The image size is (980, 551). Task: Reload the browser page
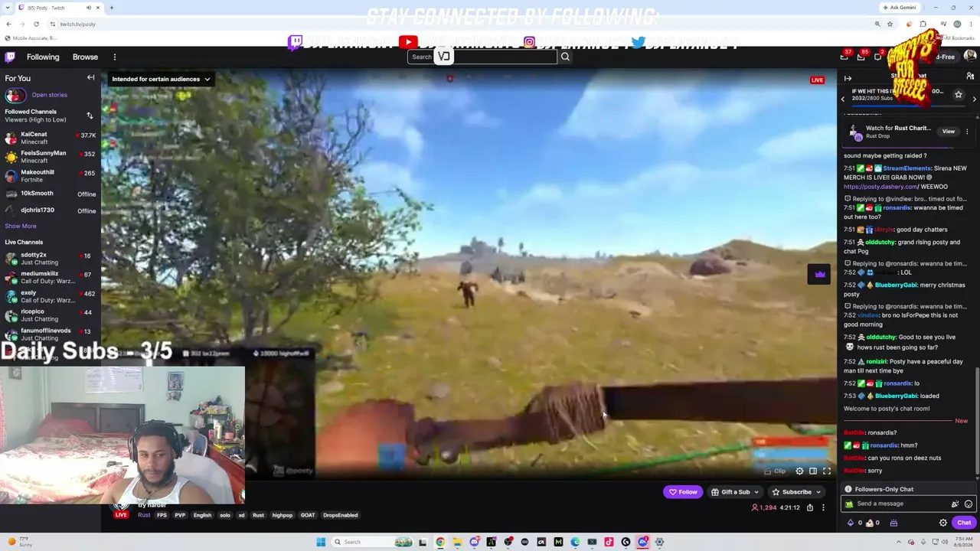tap(36, 24)
